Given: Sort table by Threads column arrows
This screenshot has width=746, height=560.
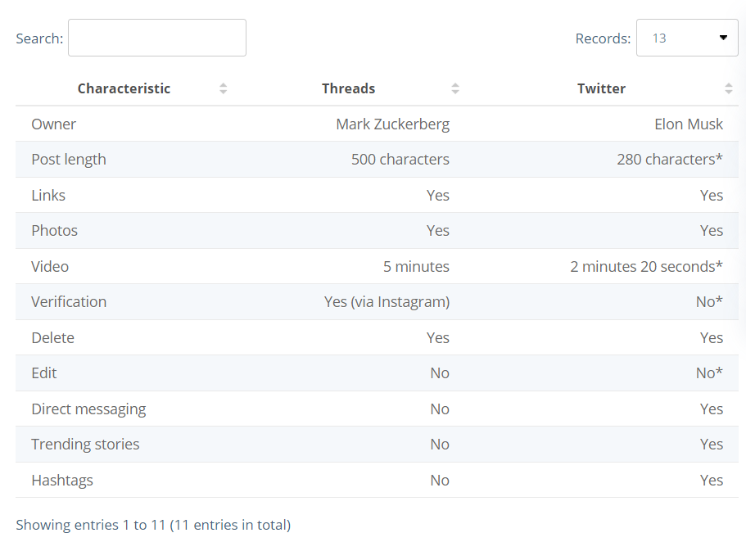Looking at the screenshot, I should coord(455,88).
